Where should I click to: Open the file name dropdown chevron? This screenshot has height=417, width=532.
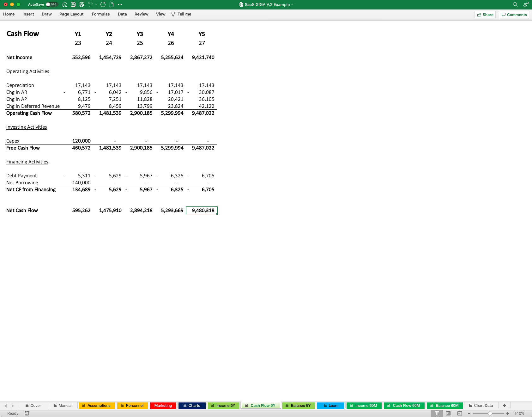[x=292, y=4]
